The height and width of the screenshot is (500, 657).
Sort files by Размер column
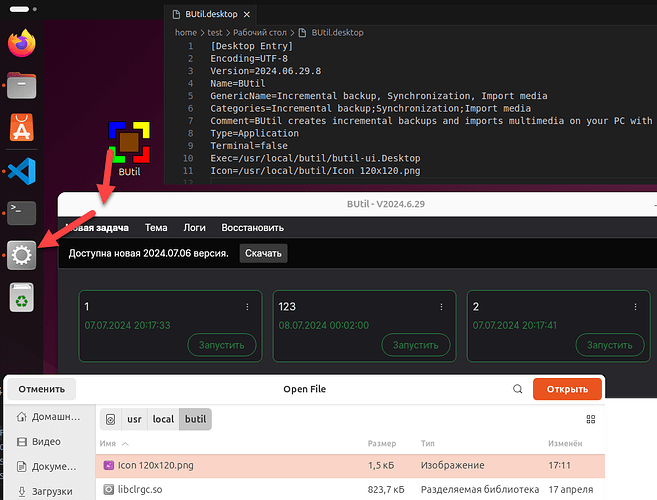coord(382,443)
